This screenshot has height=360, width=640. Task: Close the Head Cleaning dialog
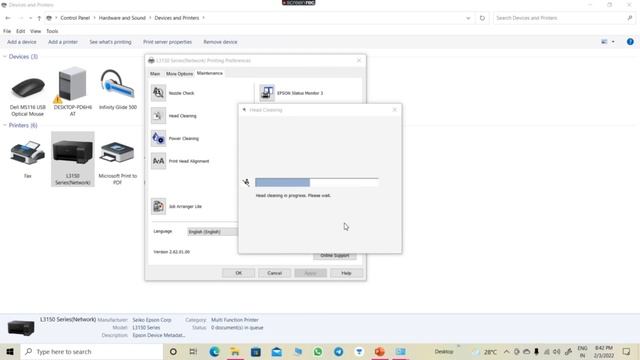(x=394, y=110)
